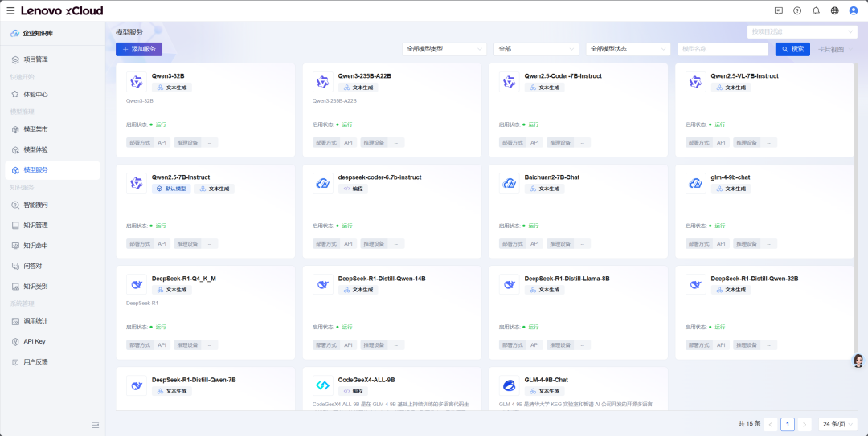Click the Qwen3-32B model logo icon
This screenshot has height=436, width=868.
click(136, 81)
